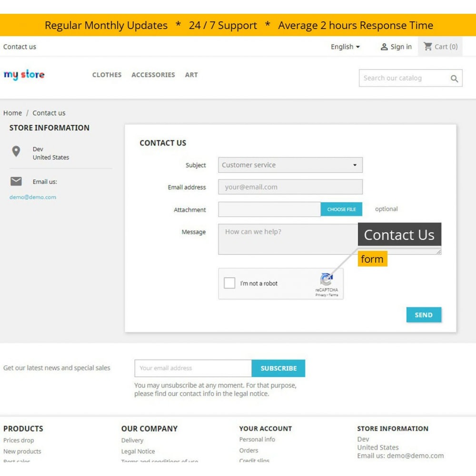Click the Subscribe button

tap(278, 368)
